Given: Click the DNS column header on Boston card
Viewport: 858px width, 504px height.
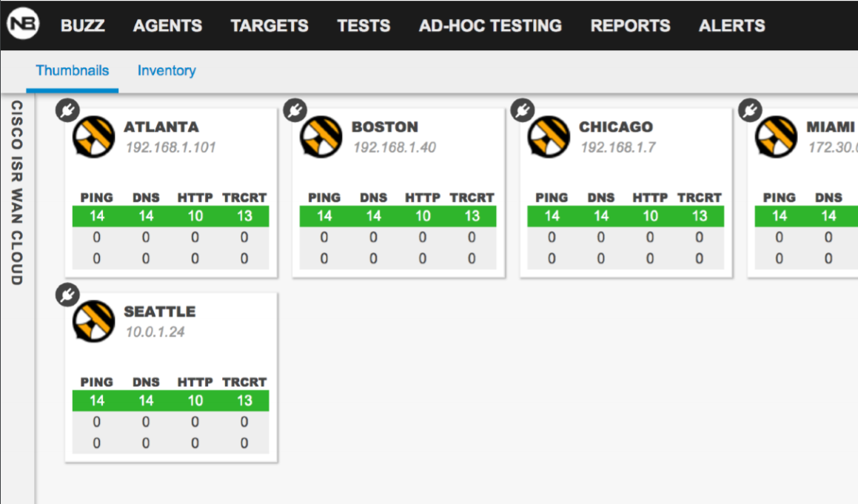Looking at the screenshot, I should [x=374, y=198].
